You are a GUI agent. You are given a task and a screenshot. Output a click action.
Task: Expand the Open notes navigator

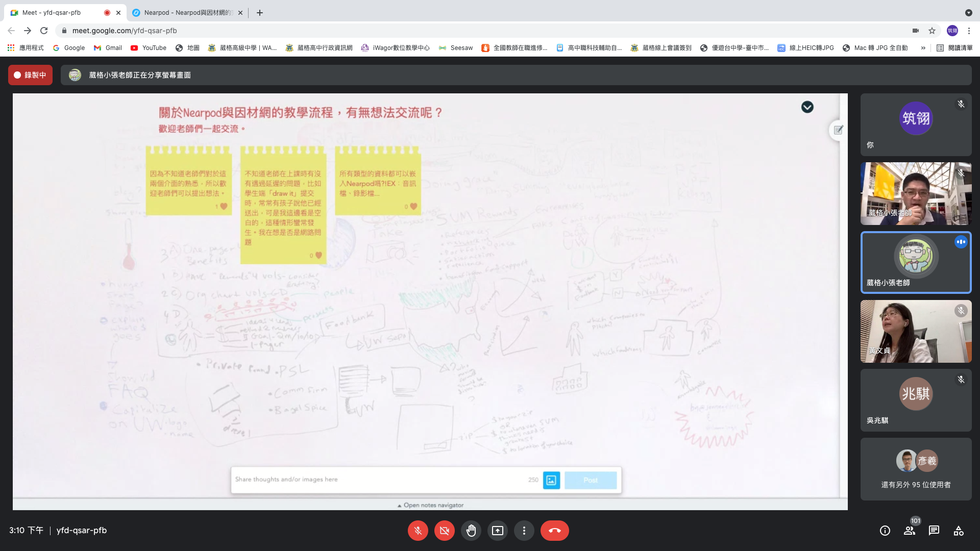coord(430,505)
